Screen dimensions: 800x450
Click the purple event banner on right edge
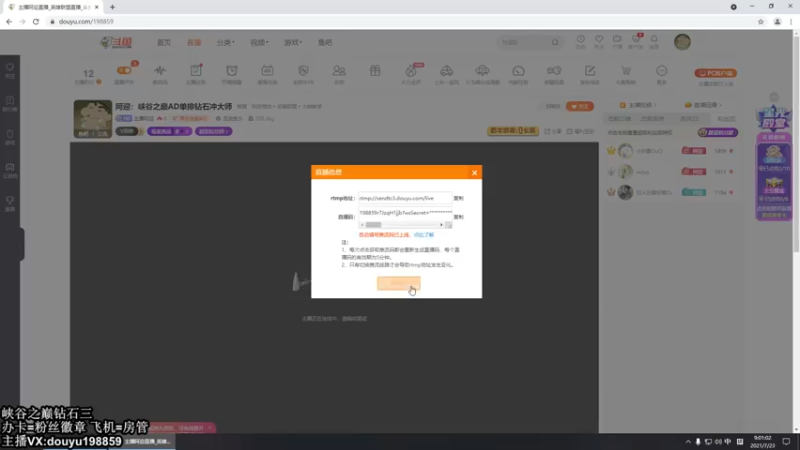(x=774, y=163)
